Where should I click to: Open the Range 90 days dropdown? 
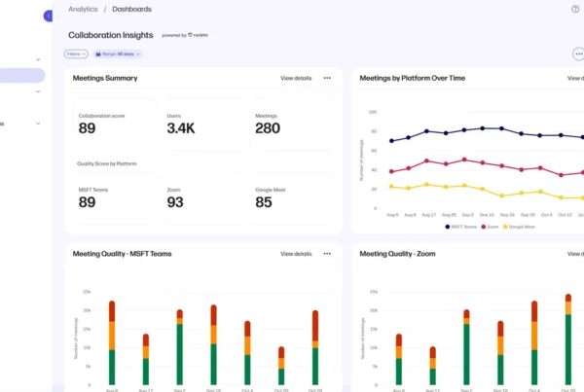(x=116, y=53)
